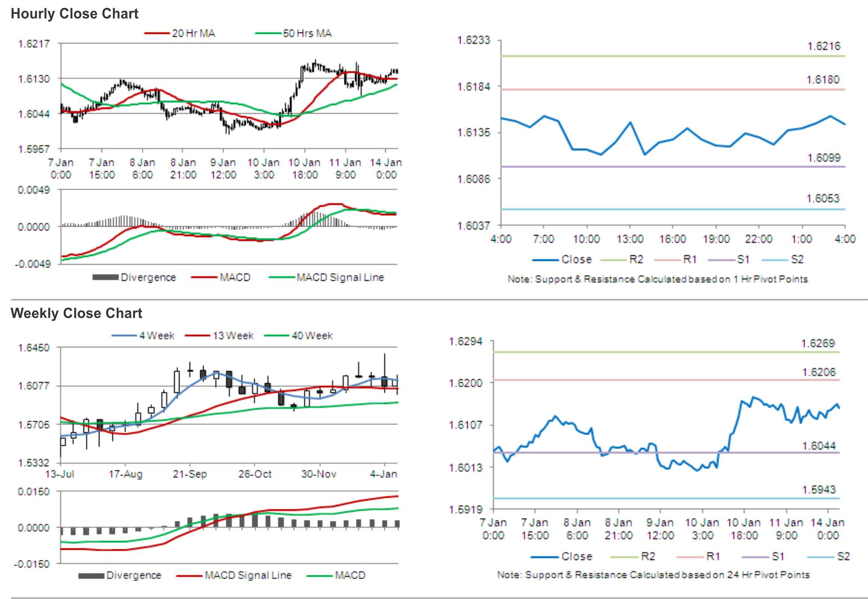Click the note about 1 Hr Pivot Points
Viewport: 868px width, 599px height.
coord(658,279)
